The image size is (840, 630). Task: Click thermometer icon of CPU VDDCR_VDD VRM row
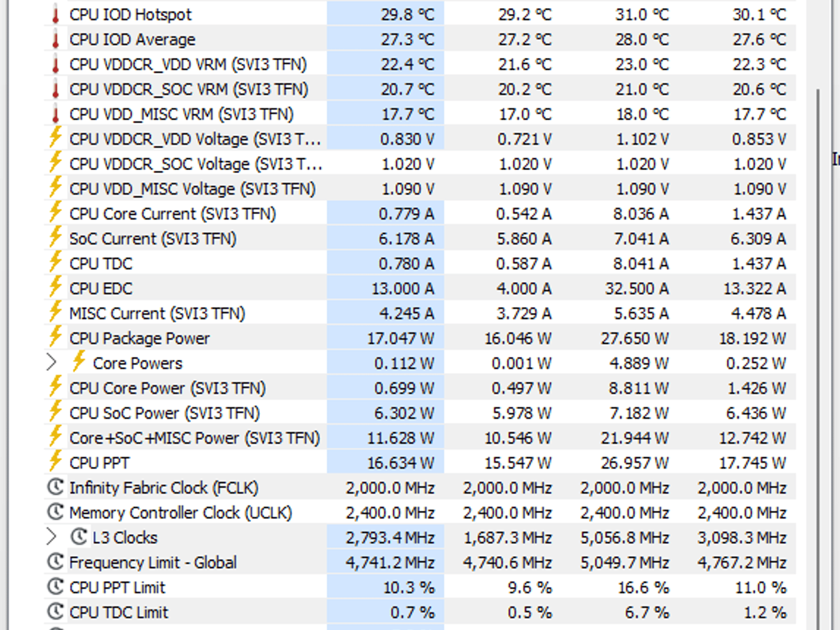pyautogui.click(x=55, y=65)
